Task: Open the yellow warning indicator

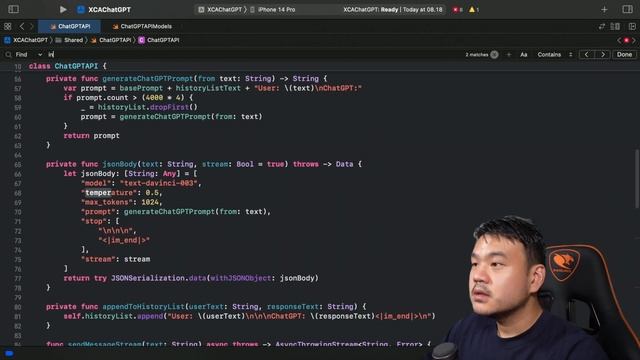Action: pyautogui.click(x=474, y=9)
